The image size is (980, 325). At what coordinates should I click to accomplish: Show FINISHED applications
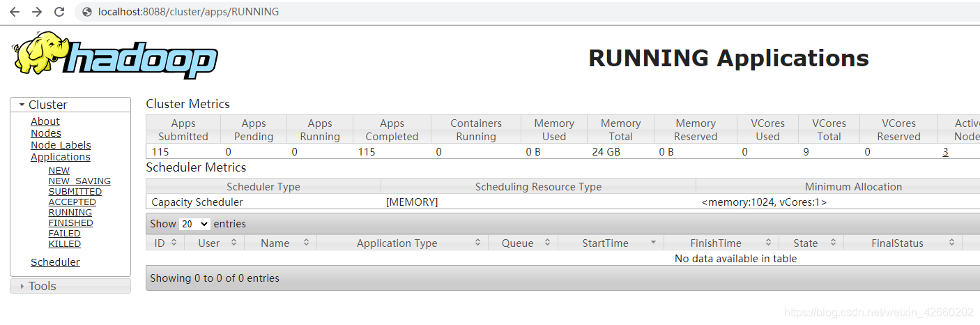pos(70,223)
